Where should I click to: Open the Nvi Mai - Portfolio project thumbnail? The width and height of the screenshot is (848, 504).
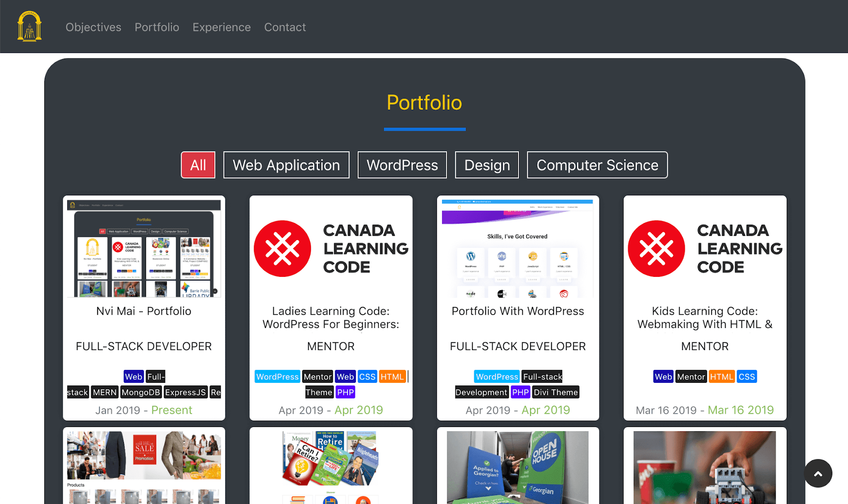coord(144,248)
